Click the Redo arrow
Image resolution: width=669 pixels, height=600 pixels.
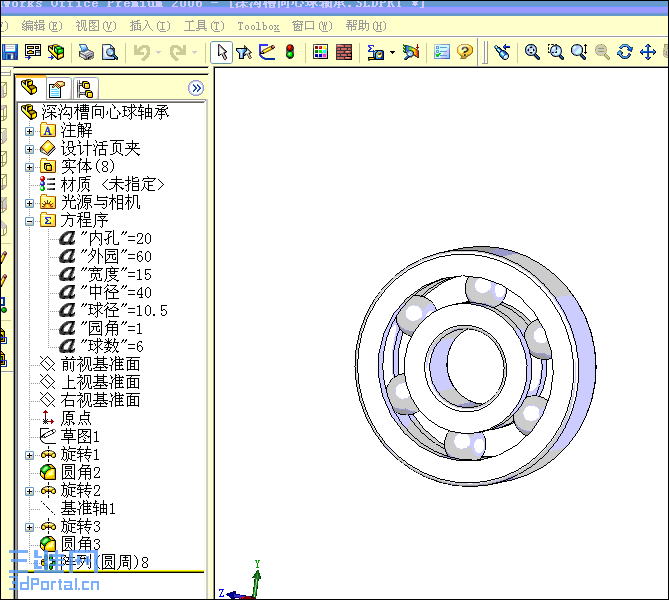tap(178, 52)
